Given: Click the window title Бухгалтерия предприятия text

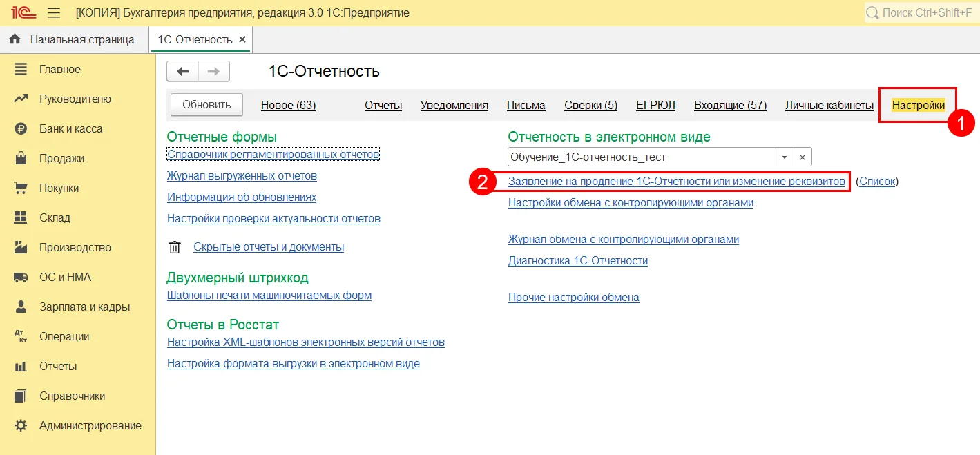Looking at the screenshot, I should click(242, 12).
